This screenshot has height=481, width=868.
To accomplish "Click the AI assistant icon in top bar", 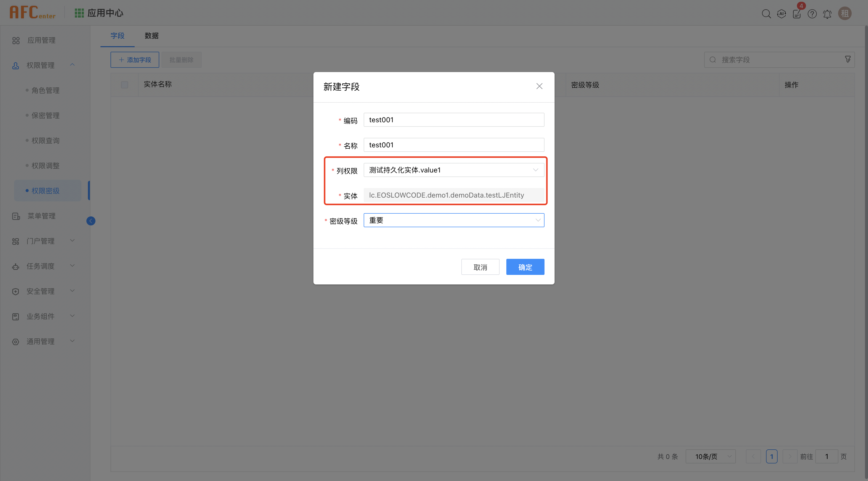I will point(782,14).
